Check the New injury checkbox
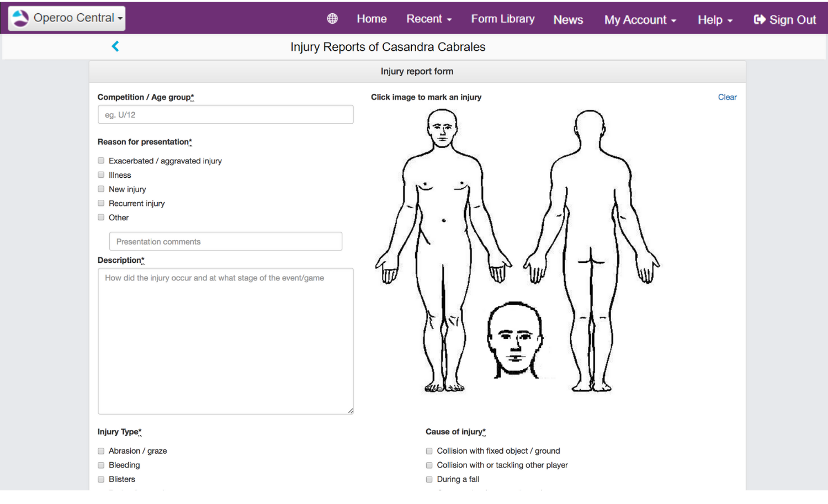Image resolution: width=828 pixels, height=504 pixels. (x=101, y=189)
